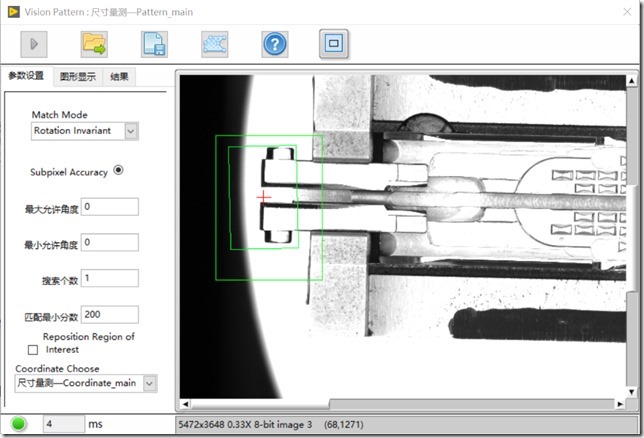The height and width of the screenshot is (438, 644).
Task: Close the Vision Pattern window
Action: pyautogui.click(x=627, y=12)
